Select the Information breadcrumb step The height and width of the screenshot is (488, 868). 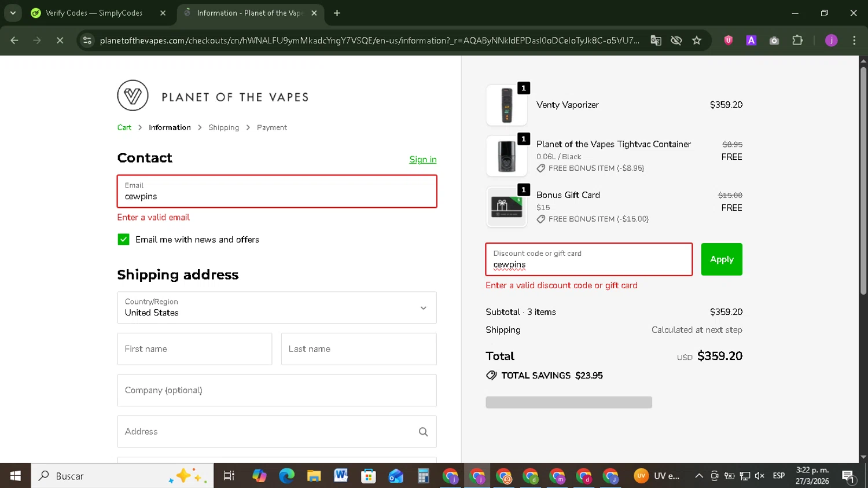click(x=170, y=127)
